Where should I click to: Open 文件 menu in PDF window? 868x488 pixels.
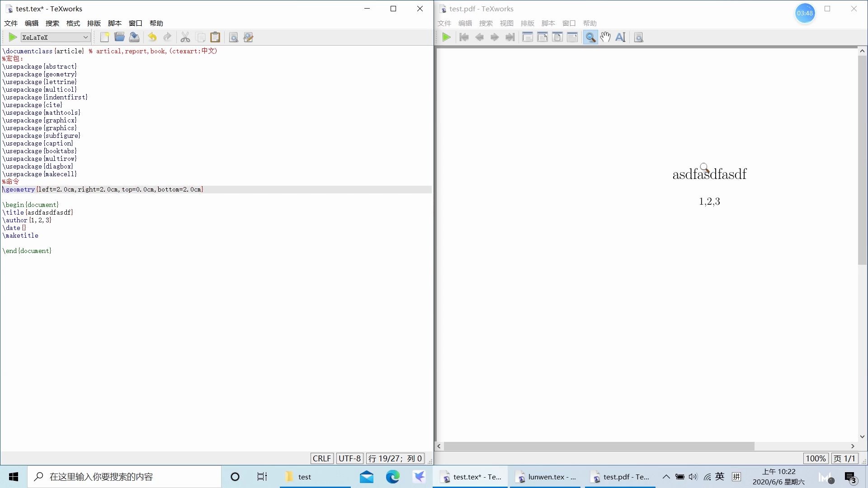pos(444,23)
